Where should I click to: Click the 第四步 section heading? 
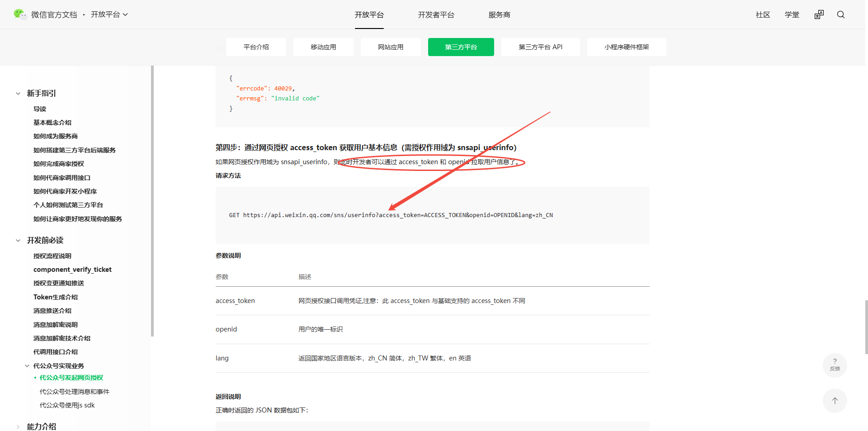click(x=366, y=147)
